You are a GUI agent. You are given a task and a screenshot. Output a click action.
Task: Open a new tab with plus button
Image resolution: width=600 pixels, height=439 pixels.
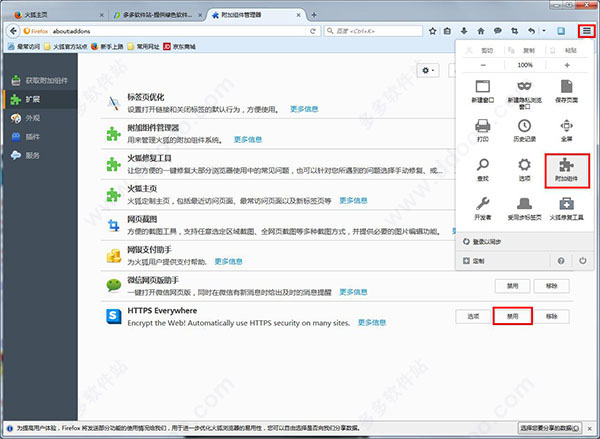314,15
